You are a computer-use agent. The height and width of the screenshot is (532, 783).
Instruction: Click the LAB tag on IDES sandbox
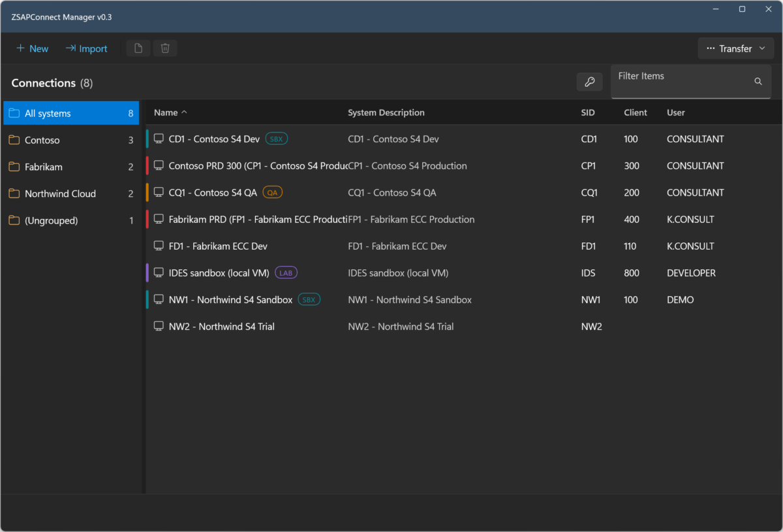pos(286,273)
